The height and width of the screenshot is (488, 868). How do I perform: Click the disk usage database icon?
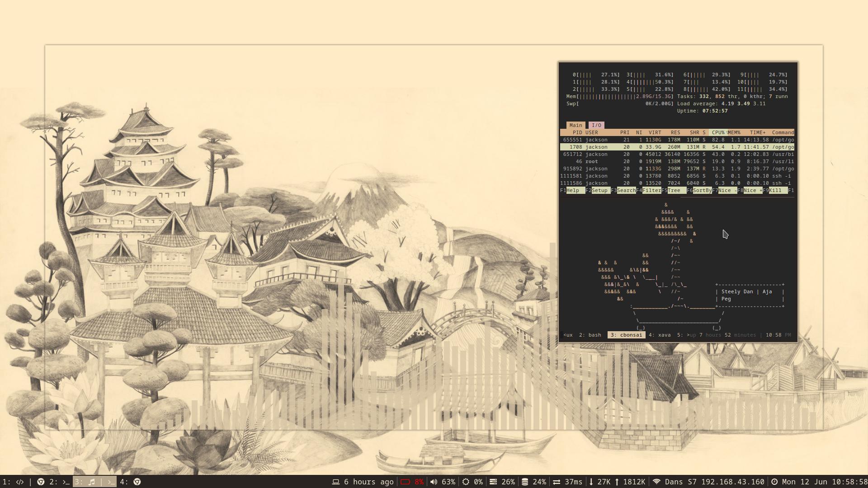(525, 482)
